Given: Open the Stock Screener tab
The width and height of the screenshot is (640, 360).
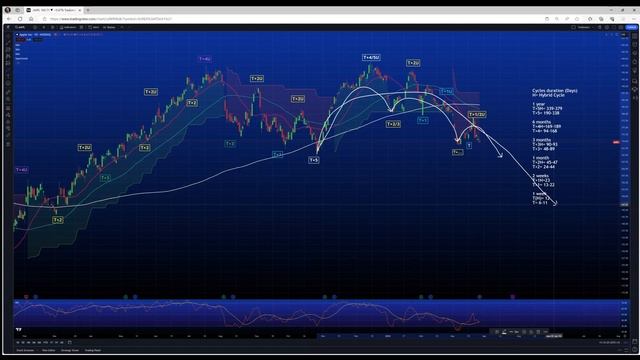Looking at the screenshot, I should tap(25, 350).
